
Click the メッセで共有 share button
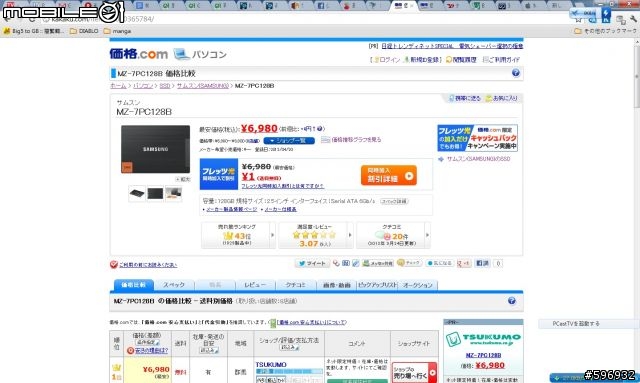(x=378, y=263)
